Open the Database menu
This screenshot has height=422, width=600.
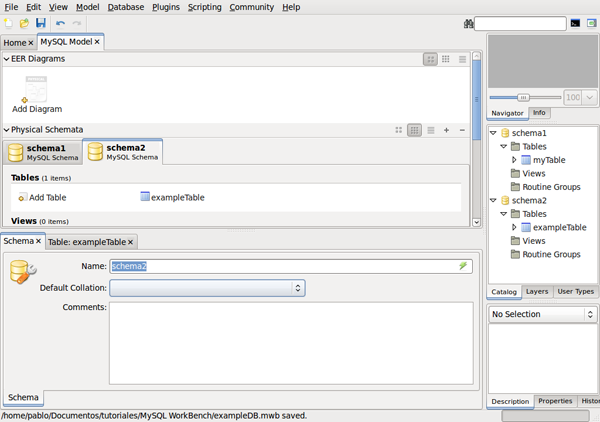(x=126, y=7)
